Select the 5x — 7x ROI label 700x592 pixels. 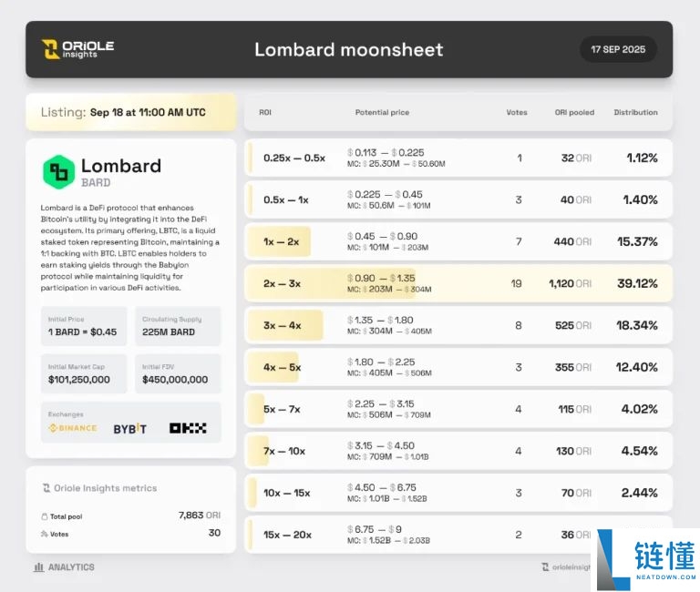(282, 410)
